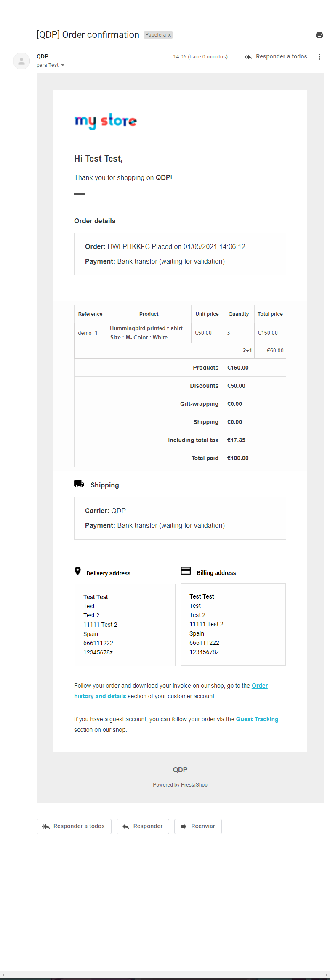Click the left arrow of horizontal scrollbar
This screenshot has width=330, height=980.
3,975
